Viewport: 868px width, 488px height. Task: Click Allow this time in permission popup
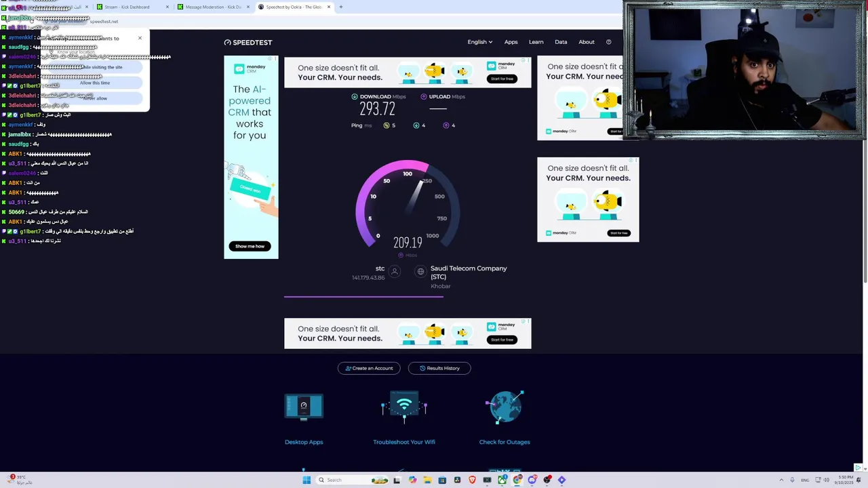coord(95,83)
